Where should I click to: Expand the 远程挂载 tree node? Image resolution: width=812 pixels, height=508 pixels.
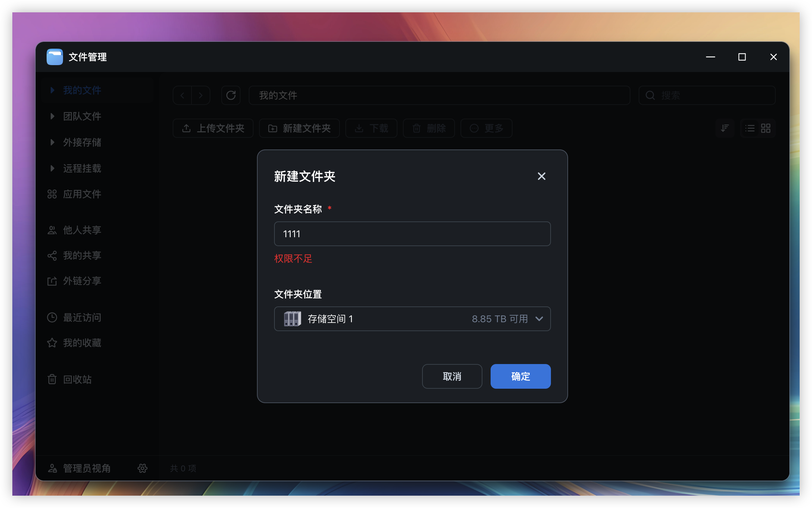click(x=52, y=168)
